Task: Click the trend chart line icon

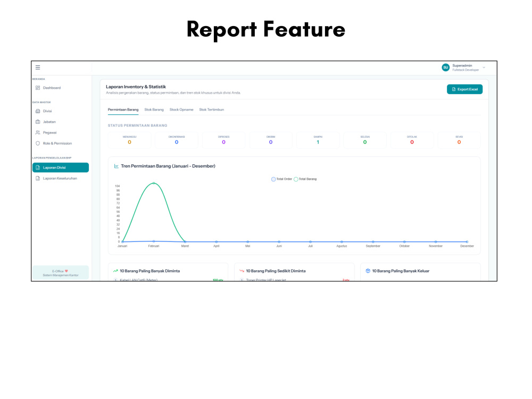Action: (x=117, y=166)
